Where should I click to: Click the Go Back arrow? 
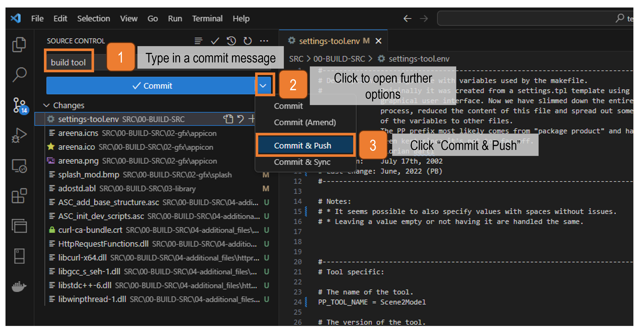point(408,18)
